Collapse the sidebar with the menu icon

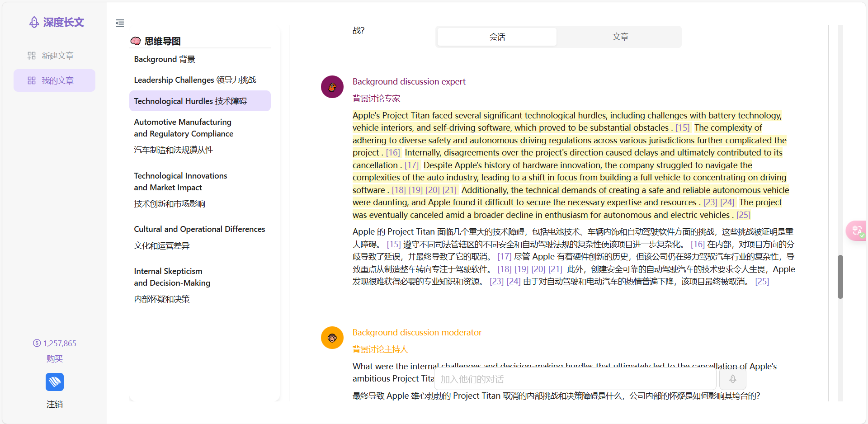[x=120, y=23]
